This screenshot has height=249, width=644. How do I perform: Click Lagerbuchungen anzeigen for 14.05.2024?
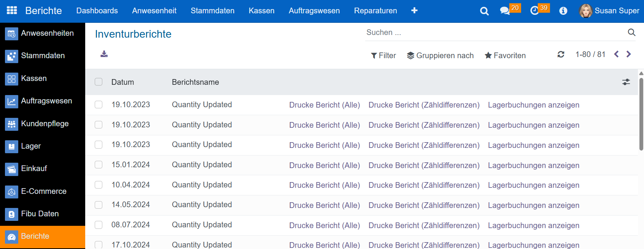coord(534,205)
